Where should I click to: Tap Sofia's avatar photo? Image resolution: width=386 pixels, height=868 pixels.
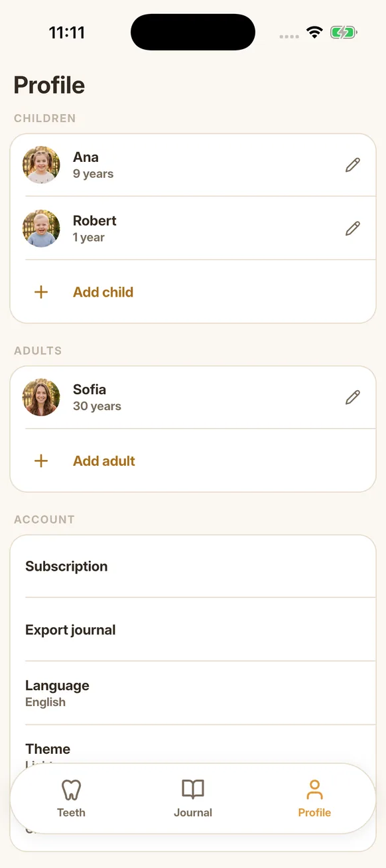[41, 397]
